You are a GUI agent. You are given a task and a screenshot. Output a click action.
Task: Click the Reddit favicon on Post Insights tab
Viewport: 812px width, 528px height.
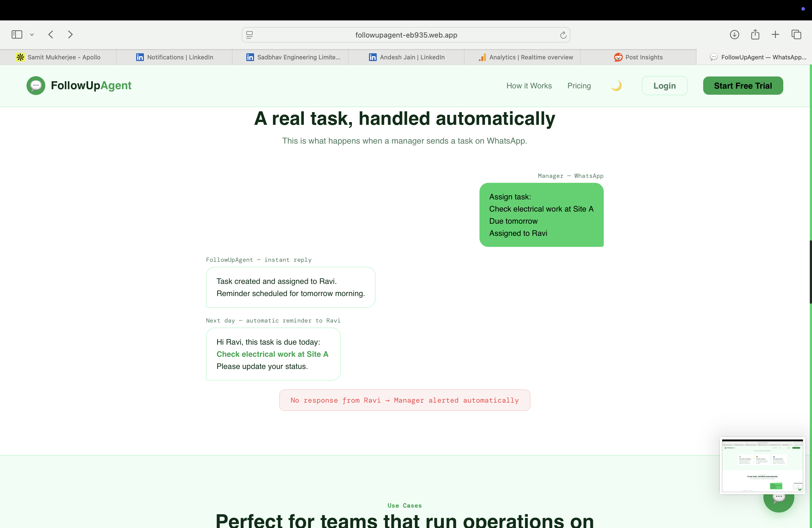click(x=618, y=57)
